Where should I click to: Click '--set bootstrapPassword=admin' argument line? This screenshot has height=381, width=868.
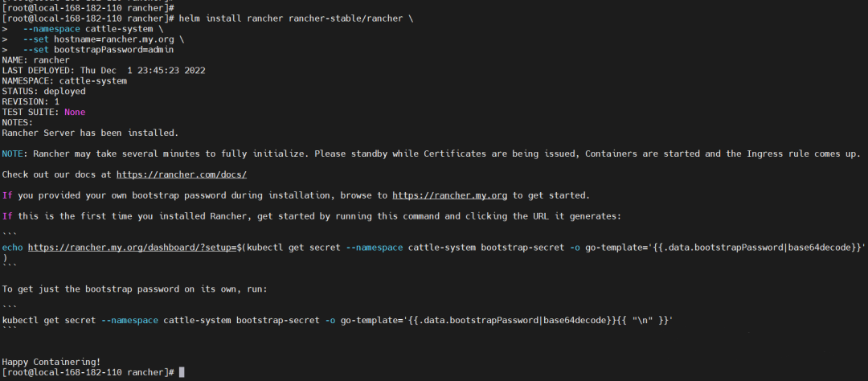click(99, 50)
